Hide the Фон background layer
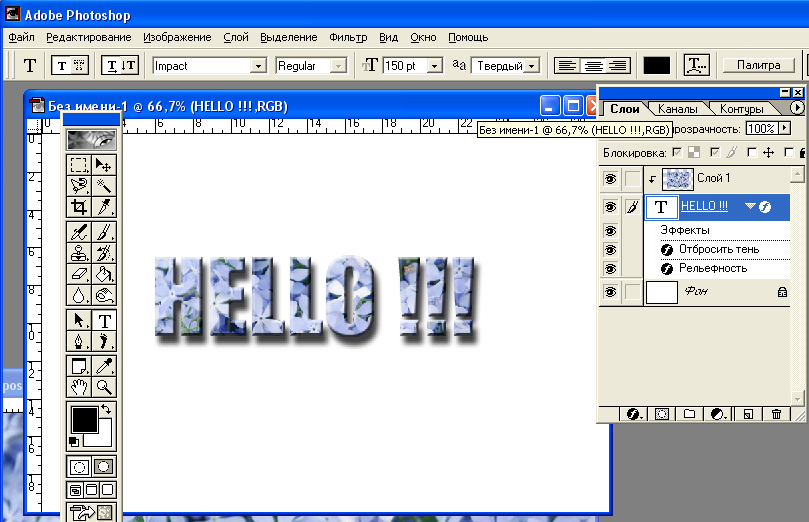Image resolution: width=809 pixels, height=522 pixels. pyautogui.click(x=609, y=292)
